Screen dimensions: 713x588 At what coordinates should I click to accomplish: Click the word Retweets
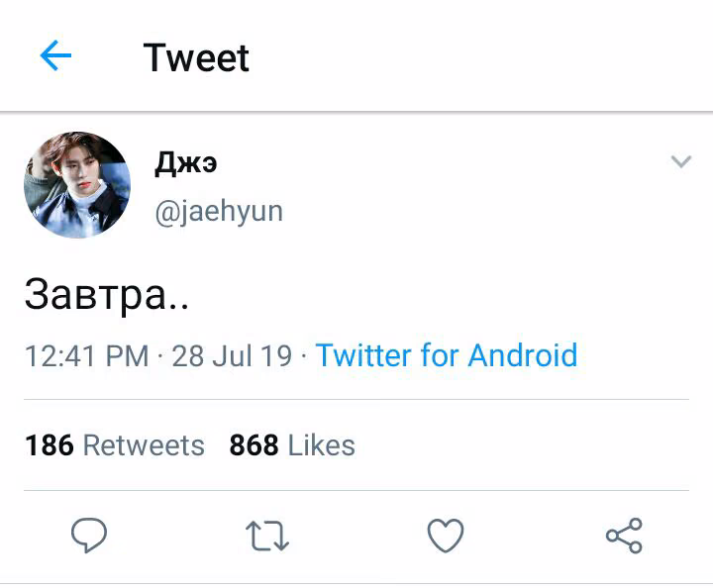144,444
